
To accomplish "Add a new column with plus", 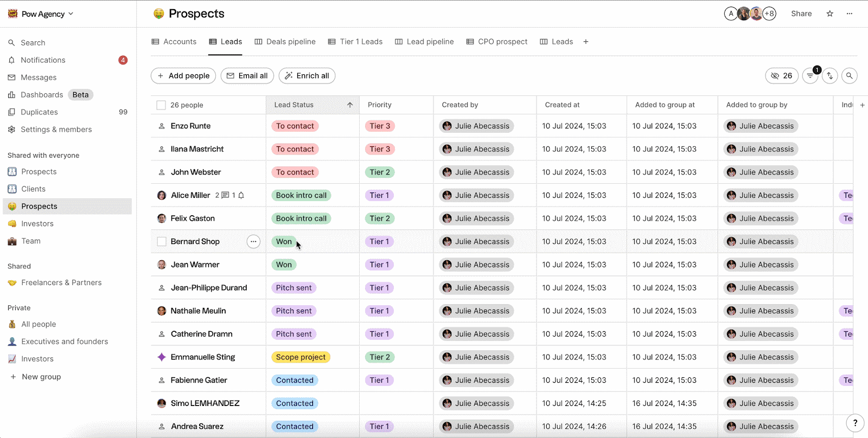I will pos(862,105).
